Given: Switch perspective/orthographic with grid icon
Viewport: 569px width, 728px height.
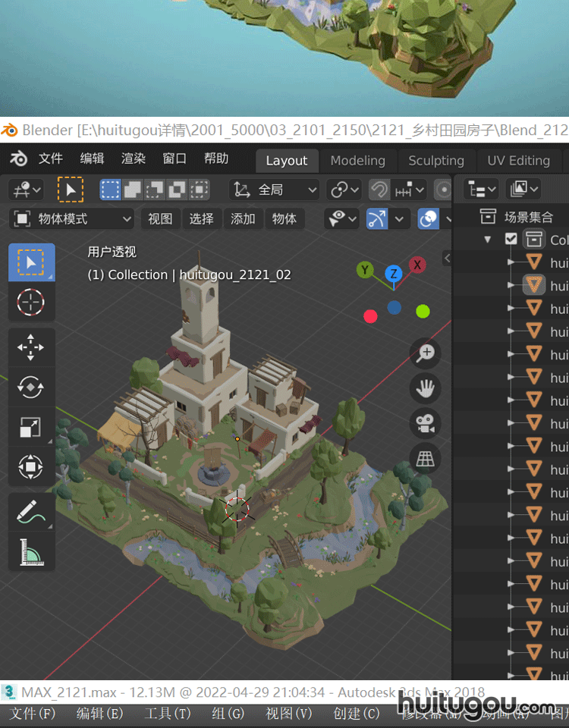Looking at the screenshot, I should [x=426, y=458].
